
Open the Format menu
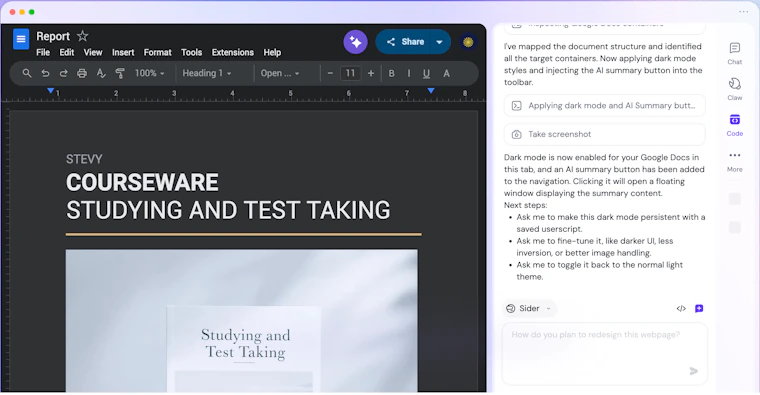click(158, 52)
